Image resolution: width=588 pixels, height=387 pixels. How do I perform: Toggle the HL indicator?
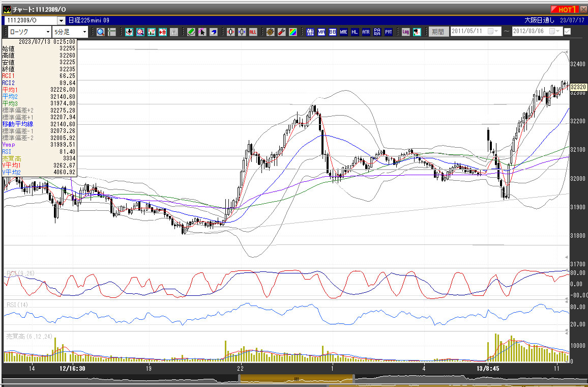(x=355, y=32)
